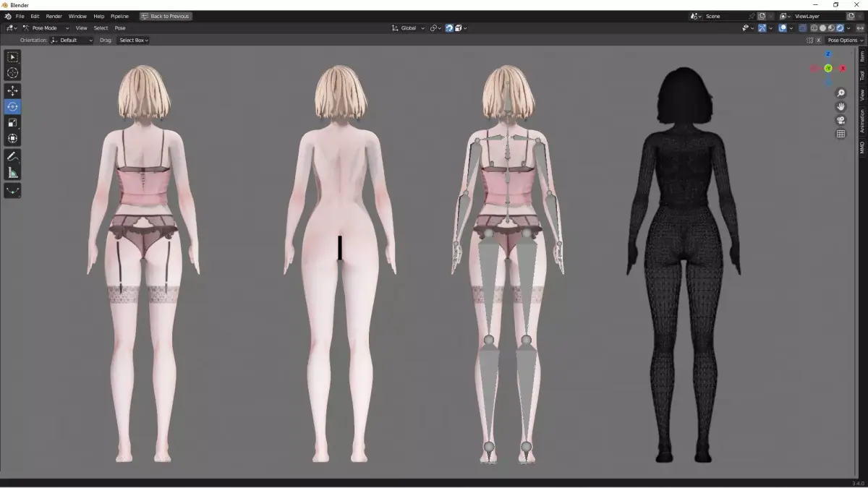The height and width of the screenshot is (488, 868).
Task: Click the red X axis gizmo ball
Action: click(x=843, y=68)
